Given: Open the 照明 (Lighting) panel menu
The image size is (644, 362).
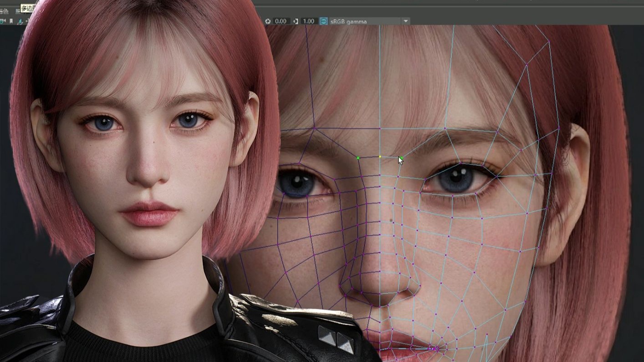Looking at the screenshot, I should tap(19, 11).
